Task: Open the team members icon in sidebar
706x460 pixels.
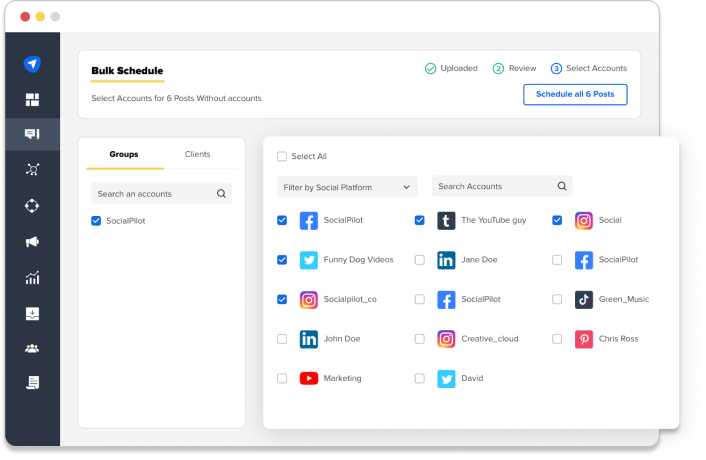Action: pyautogui.click(x=32, y=348)
